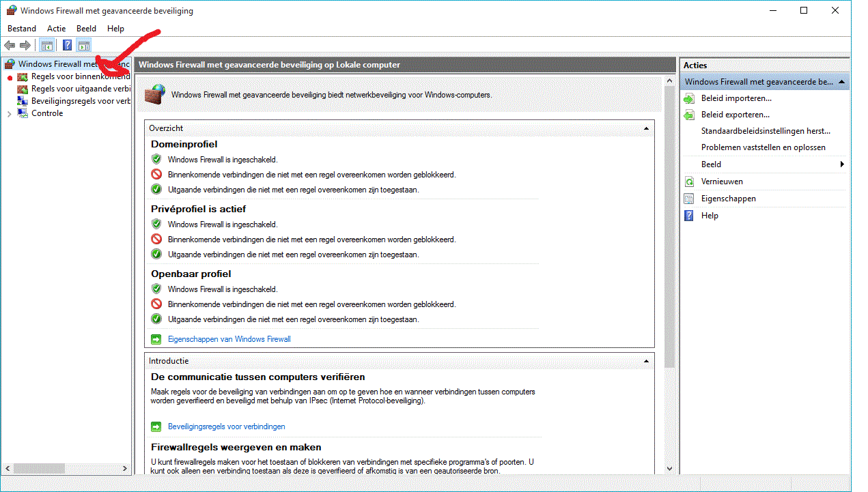Click the Eigenschappen van Windows Firewall link

click(x=229, y=339)
